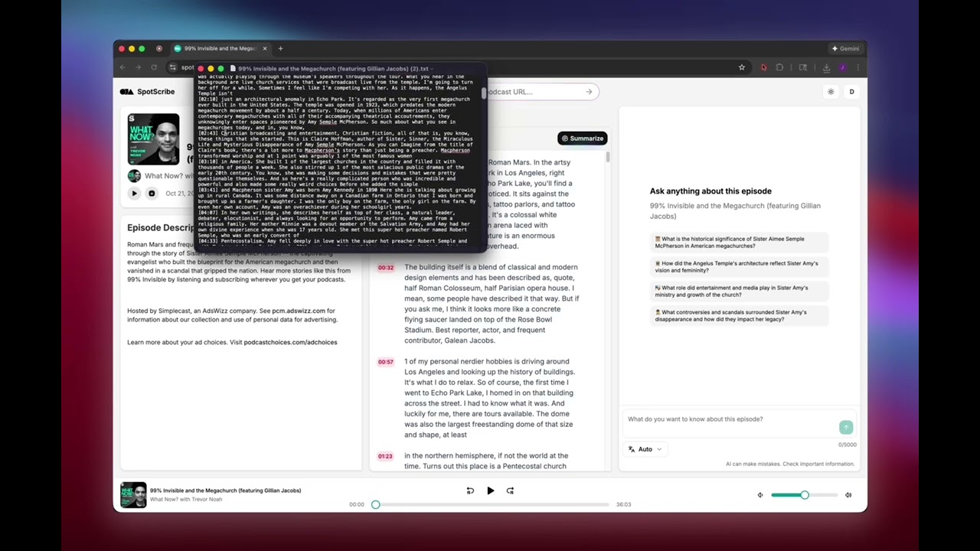Click the player bar podcast thumbnail

tap(133, 495)
